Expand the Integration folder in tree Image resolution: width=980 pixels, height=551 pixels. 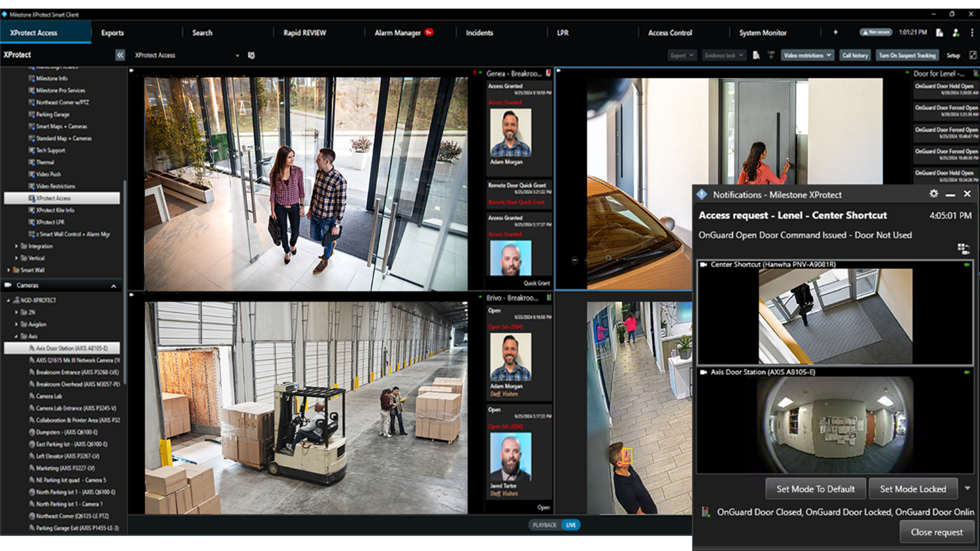tap(17, 246)
